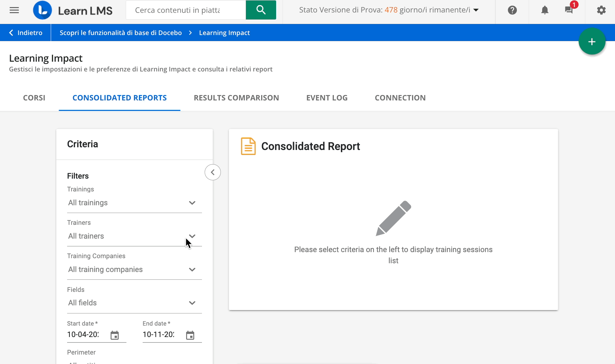This screenshot has height=364, width=615.
Task: Click the Learn LMS logo
Action: point(73,10)
